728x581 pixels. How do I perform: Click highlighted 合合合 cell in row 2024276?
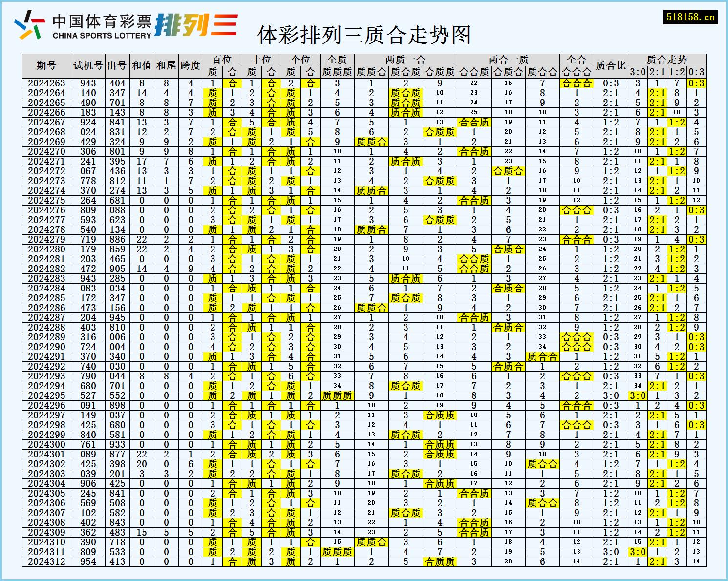click(577, 210)
